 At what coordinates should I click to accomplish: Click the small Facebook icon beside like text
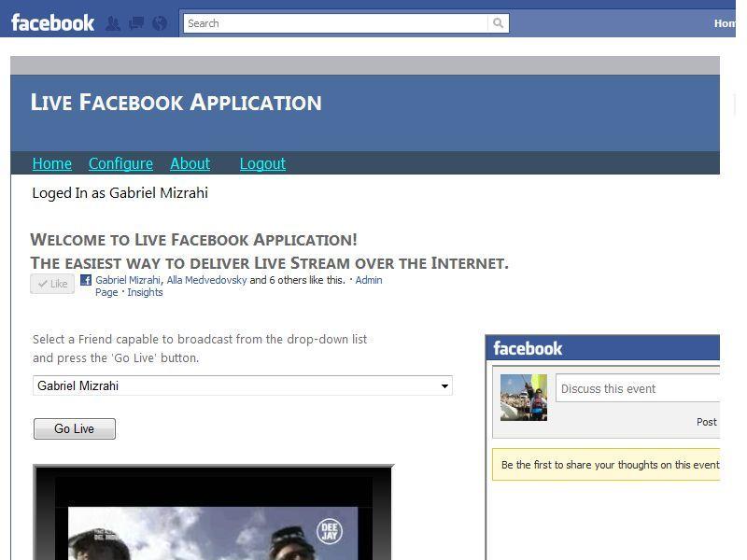pos(86,280)
